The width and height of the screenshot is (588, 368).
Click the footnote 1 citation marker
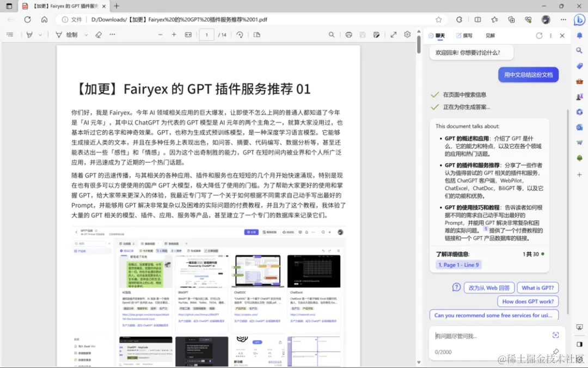[485, 228]
